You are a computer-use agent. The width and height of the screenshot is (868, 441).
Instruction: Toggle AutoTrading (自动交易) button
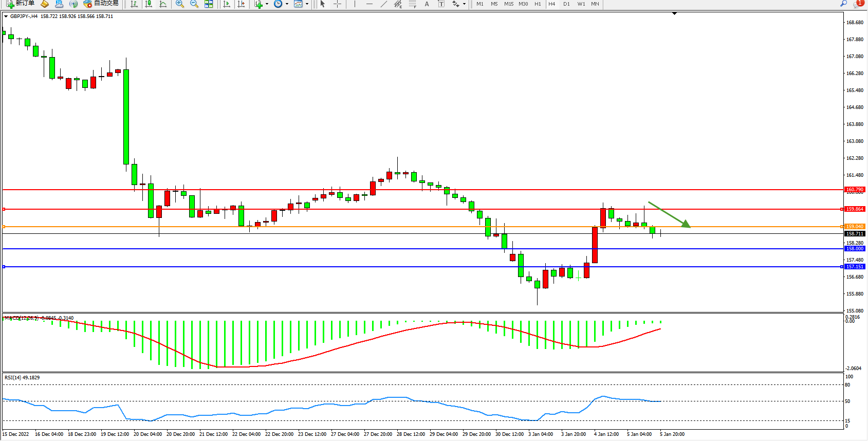101,4
